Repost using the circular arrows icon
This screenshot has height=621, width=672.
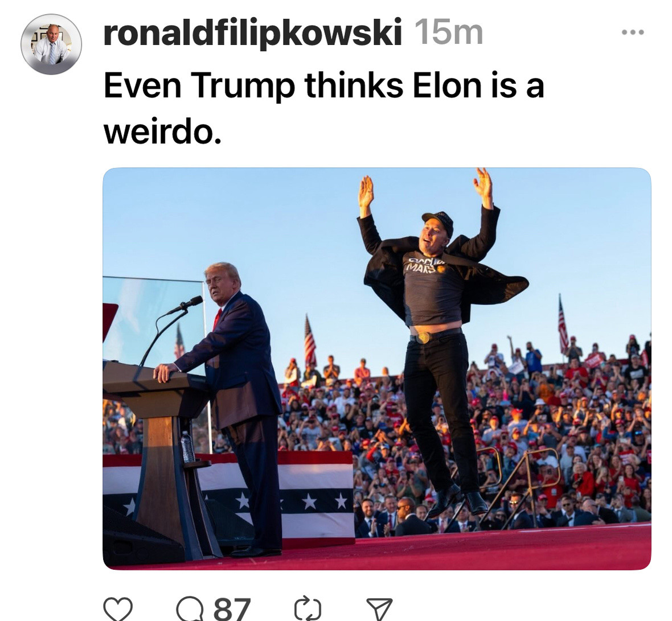point(308,608)
